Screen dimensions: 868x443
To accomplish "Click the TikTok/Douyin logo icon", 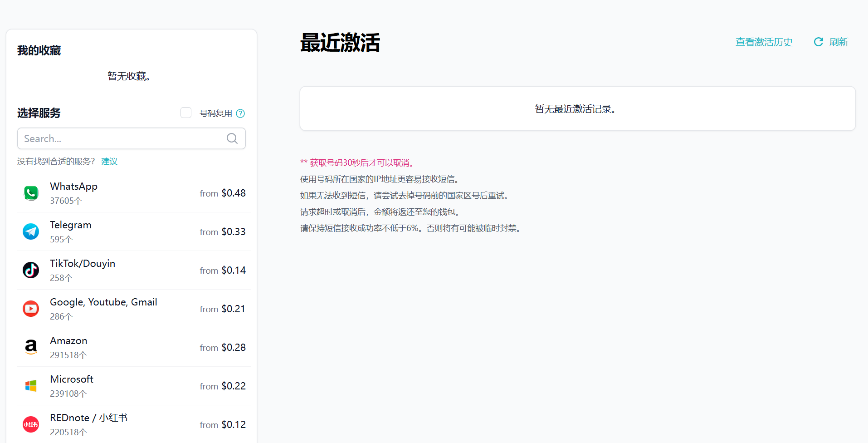I will point(31,270).
